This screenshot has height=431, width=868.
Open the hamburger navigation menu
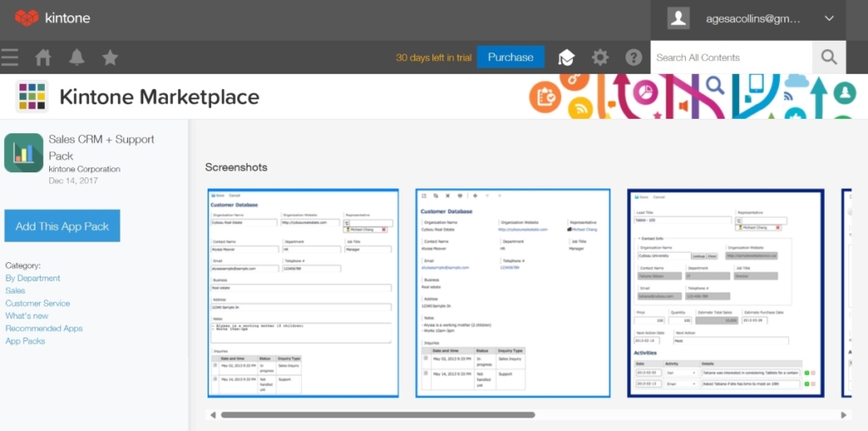click(9, 58)
